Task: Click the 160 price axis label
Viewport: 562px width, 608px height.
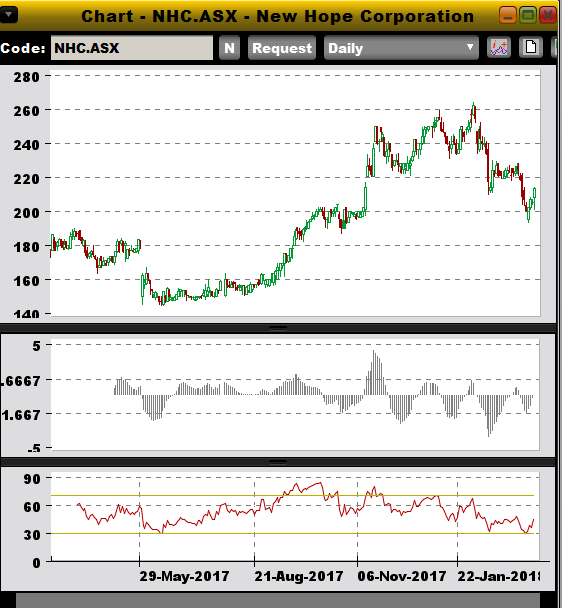Action: click(x=26, y=280)
